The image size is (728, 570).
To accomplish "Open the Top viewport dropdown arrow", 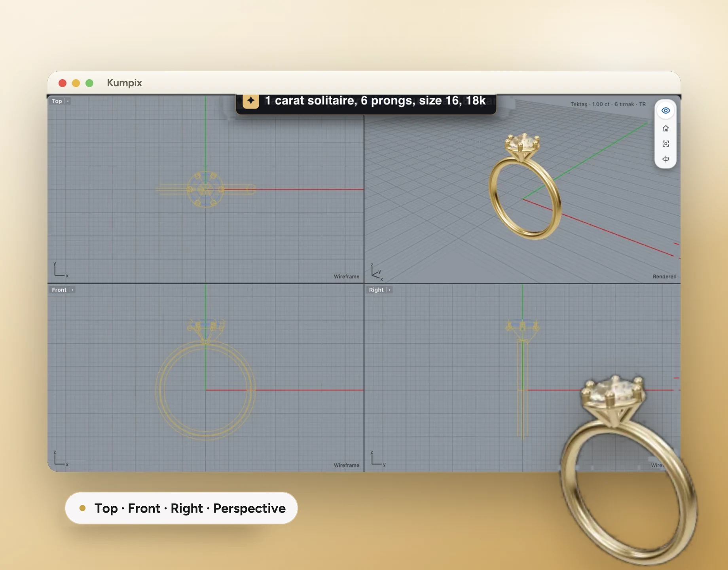I will tap(68, 101).
